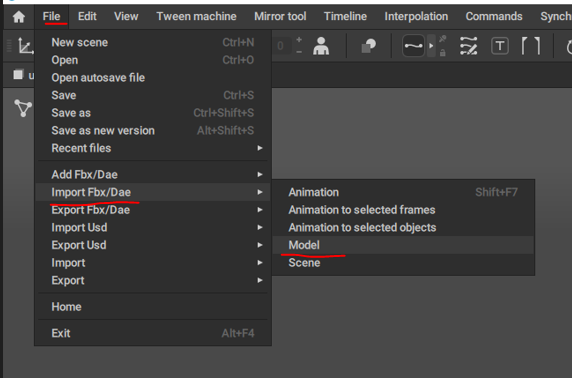The width and height of the screenshot is (572, 378).
Task: Open the Tween machine menu
Action: click(x=196, y=16)
